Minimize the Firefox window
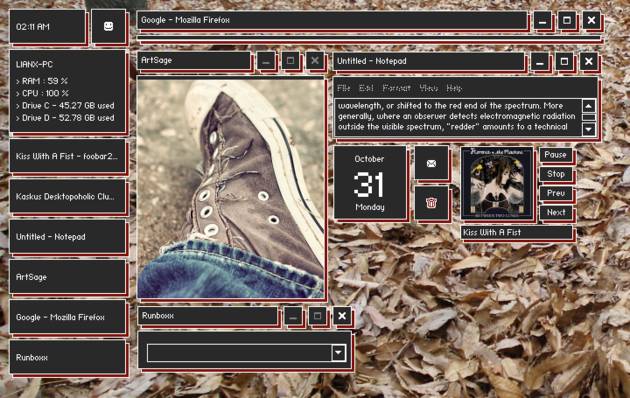Image resolution: width=630 pixels, height=398 pixels. [x=542, y=20]
